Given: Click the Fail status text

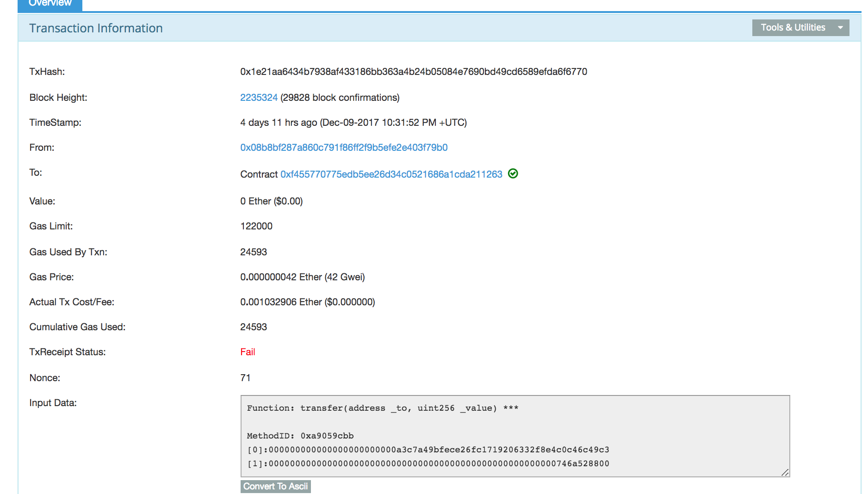Looking at the screenshot, I should 248,352.
